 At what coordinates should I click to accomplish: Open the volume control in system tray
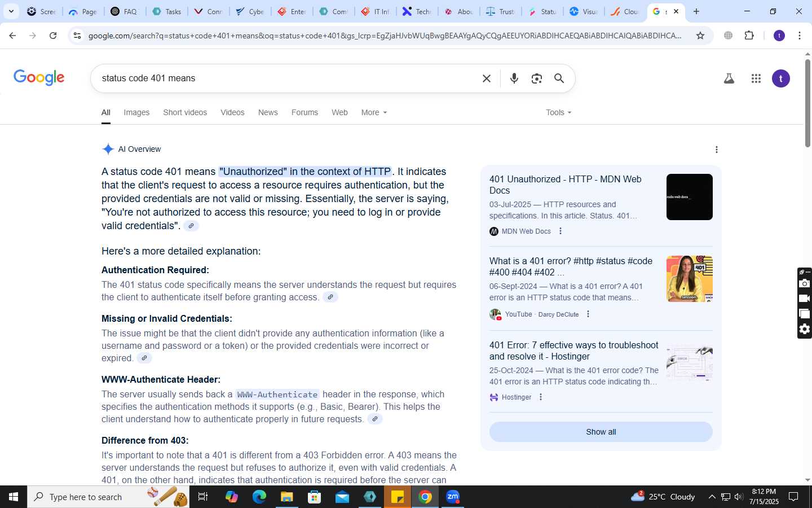click(739, 497)
